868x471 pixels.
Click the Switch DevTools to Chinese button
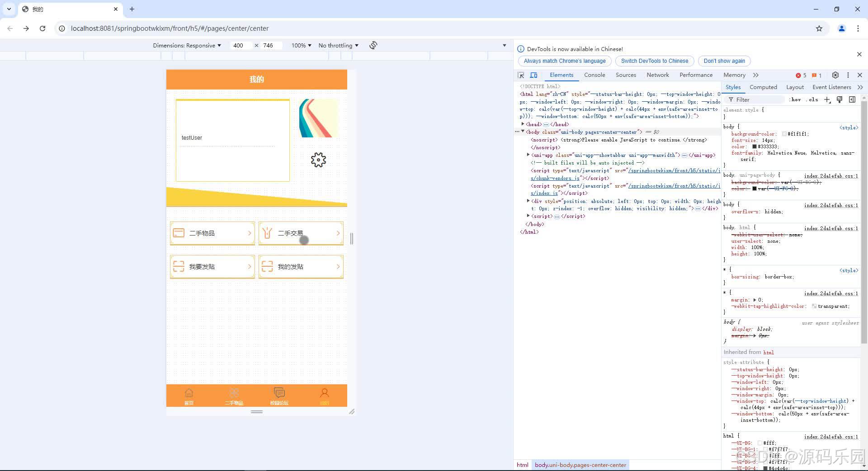(x=654, y=61)
